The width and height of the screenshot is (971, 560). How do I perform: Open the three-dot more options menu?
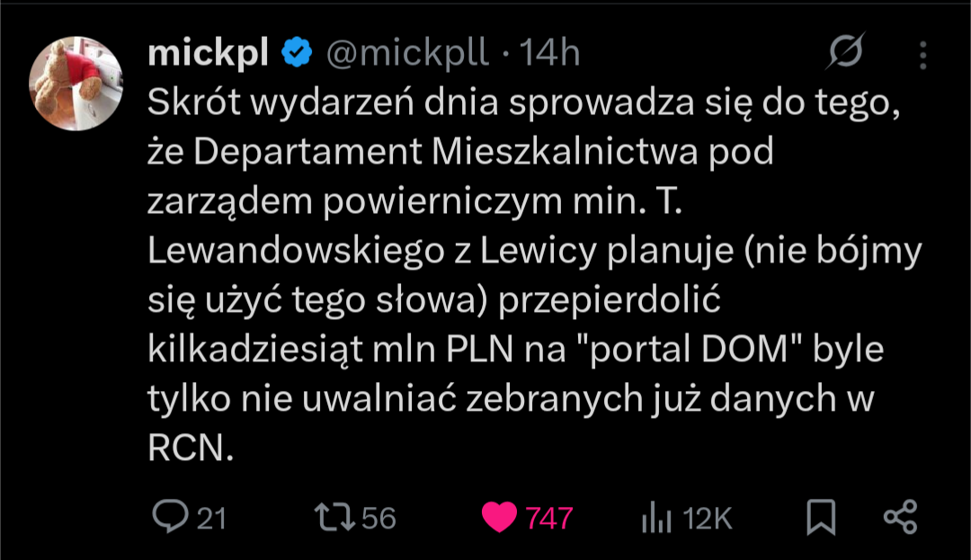(922, 54)
